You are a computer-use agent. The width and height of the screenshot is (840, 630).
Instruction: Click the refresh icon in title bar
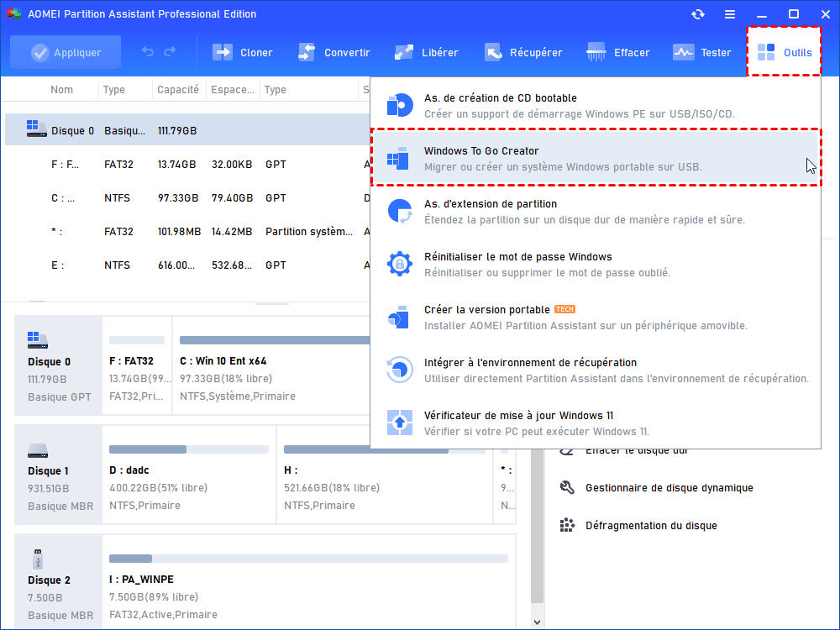[698, 14]
